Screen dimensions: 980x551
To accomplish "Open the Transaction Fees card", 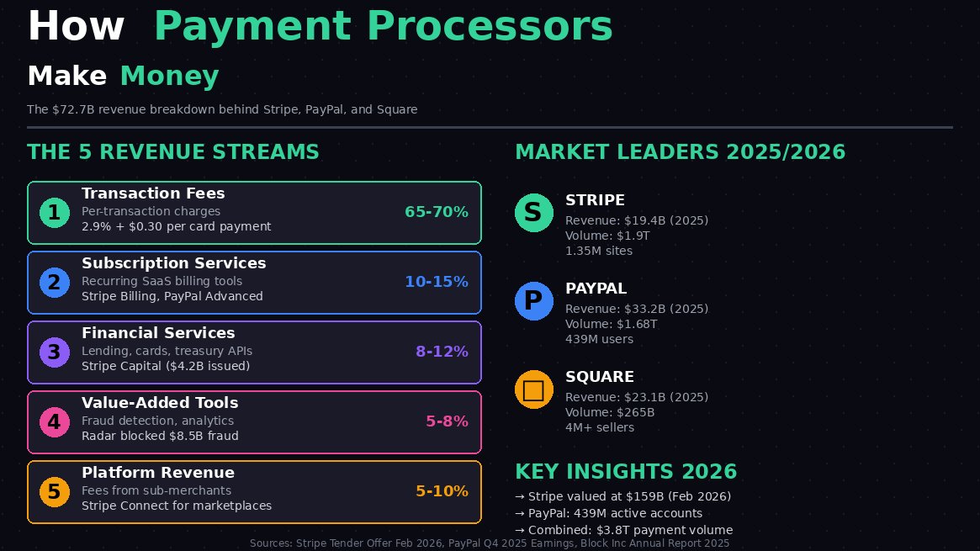I will 254,213.
